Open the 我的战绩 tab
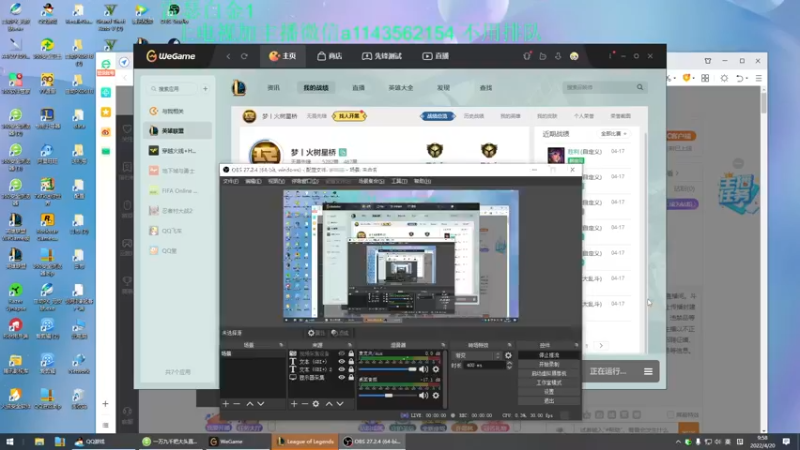Viewport: 800px width, 450px height. coord(316,88)
